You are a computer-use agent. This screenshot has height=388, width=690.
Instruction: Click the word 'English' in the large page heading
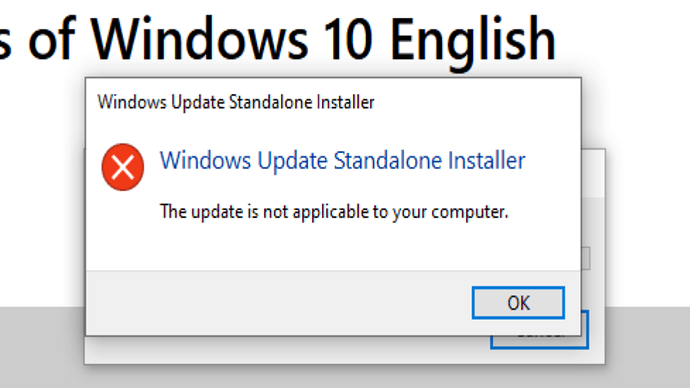point(473,42)
